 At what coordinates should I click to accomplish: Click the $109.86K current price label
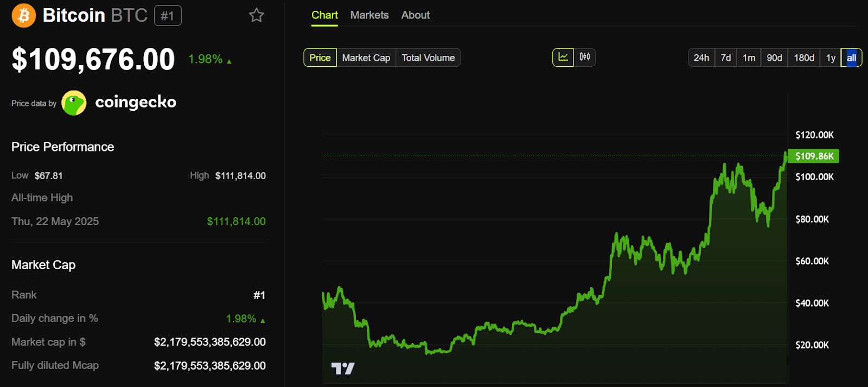click(x=814, y=156)
